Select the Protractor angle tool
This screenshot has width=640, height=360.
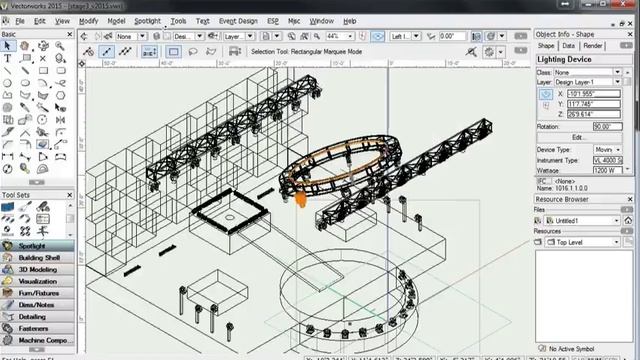pyautogui.click(x=42, y=169)
